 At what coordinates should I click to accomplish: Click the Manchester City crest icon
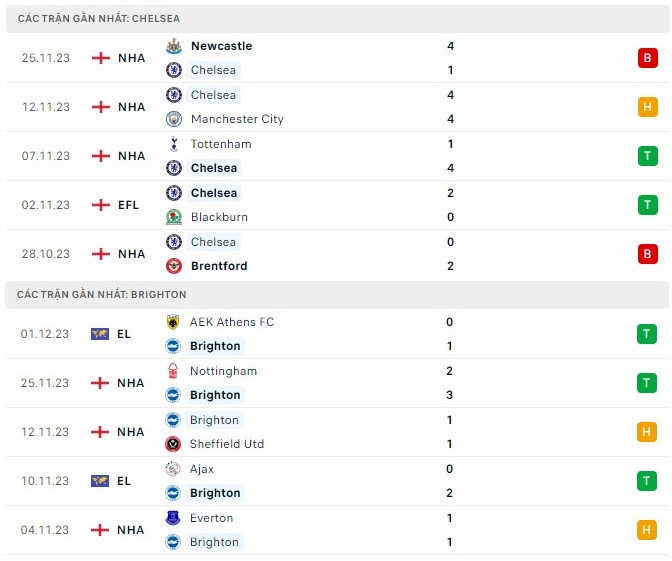click(x=174, y=119)
